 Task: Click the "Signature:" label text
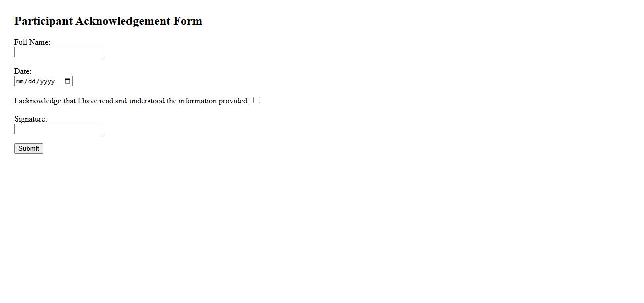pyautogui.click(x=30, y=119)
